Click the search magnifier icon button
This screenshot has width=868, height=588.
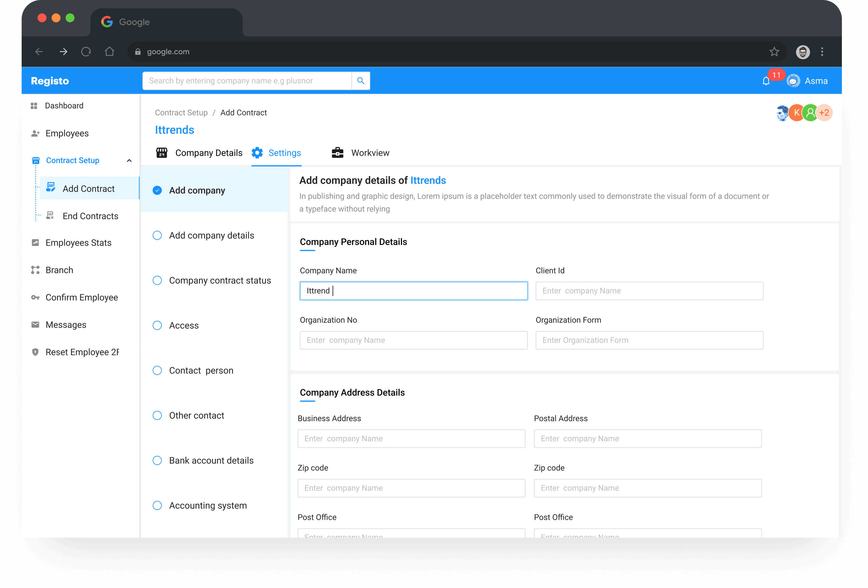tap(360, 81)
